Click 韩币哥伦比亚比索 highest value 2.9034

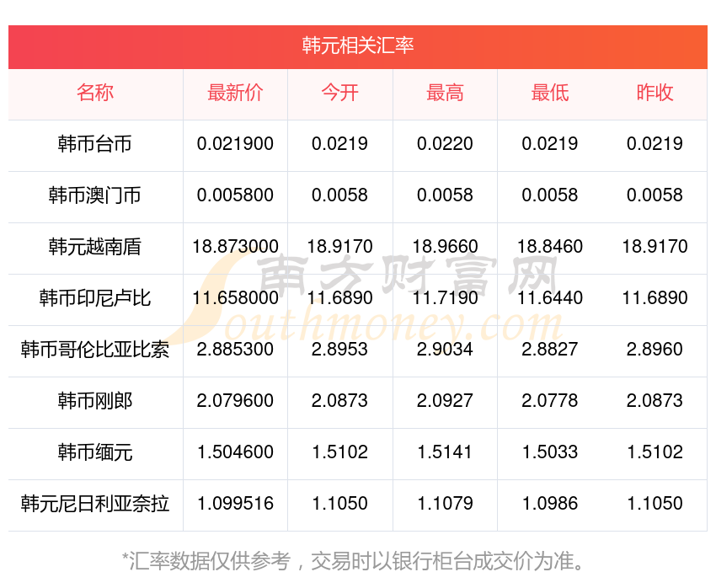click(445, 350)
